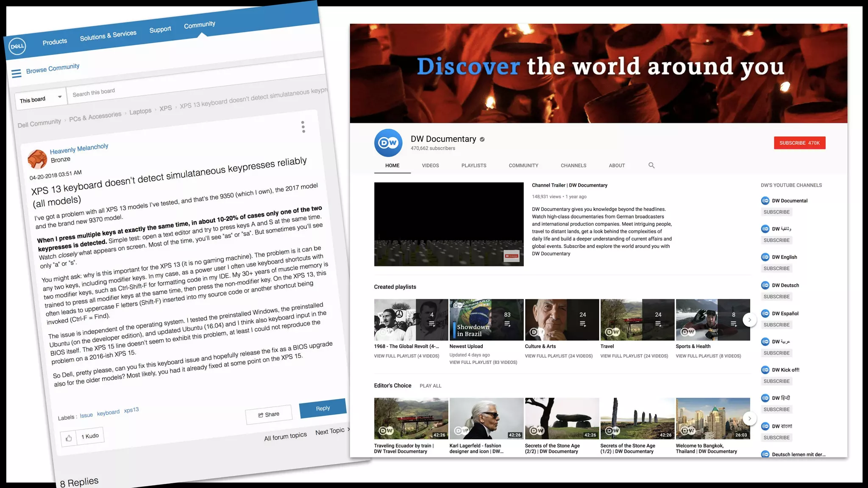Click Heavenly Melancholy's user avatar
This screenshot has height=488, width=868.
(x=37, y=159)
